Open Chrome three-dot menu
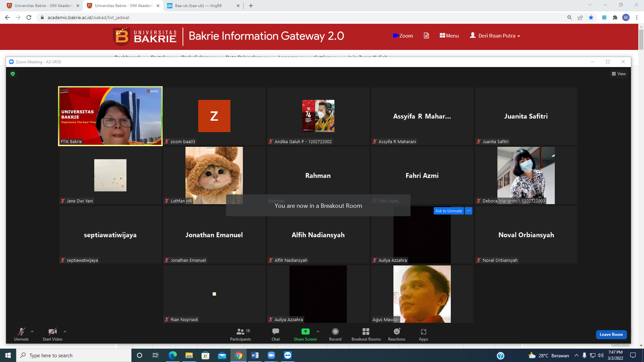 click(x=637, y=17)
